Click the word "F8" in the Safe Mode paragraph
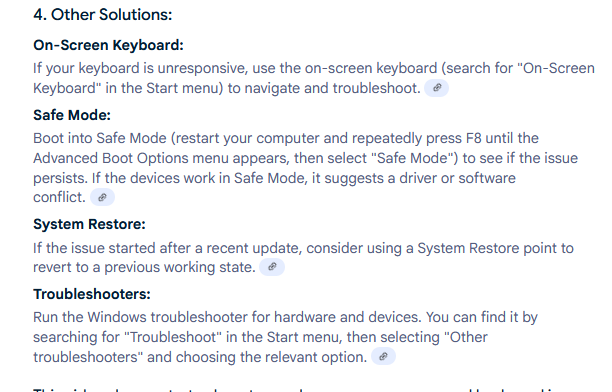 (474, 138)
